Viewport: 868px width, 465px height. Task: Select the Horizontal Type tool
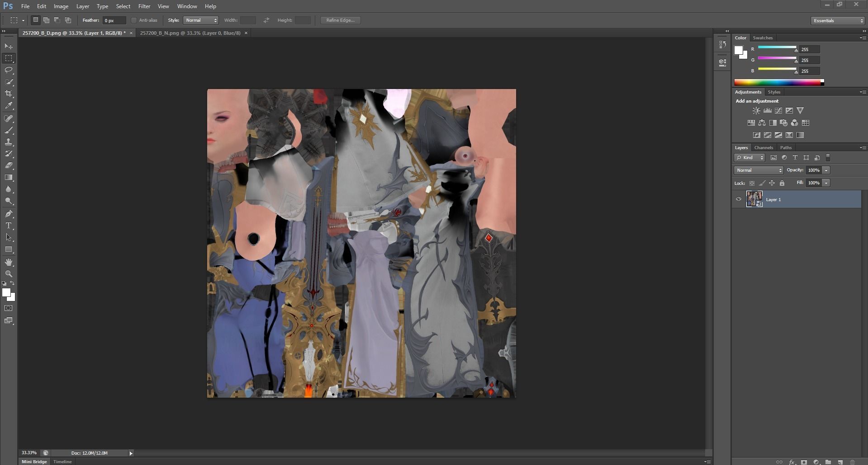[9, 225]
